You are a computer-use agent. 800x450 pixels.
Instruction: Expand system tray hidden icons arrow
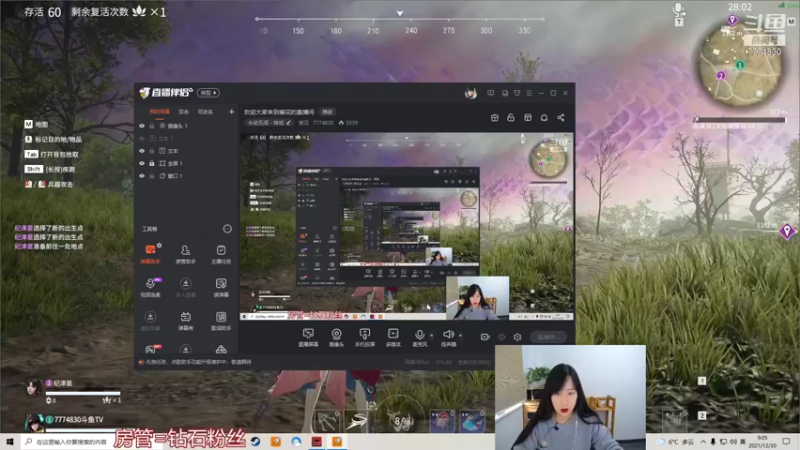tap(703, 441)
